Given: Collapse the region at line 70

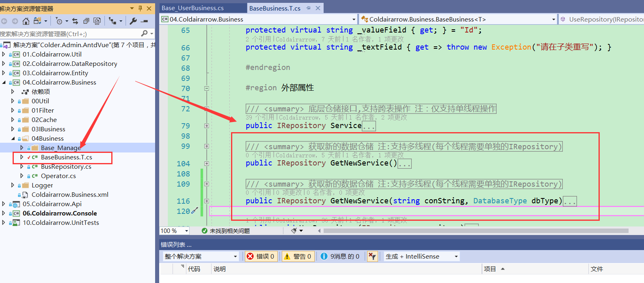Looking at the screenshot, I should [207, 88].
